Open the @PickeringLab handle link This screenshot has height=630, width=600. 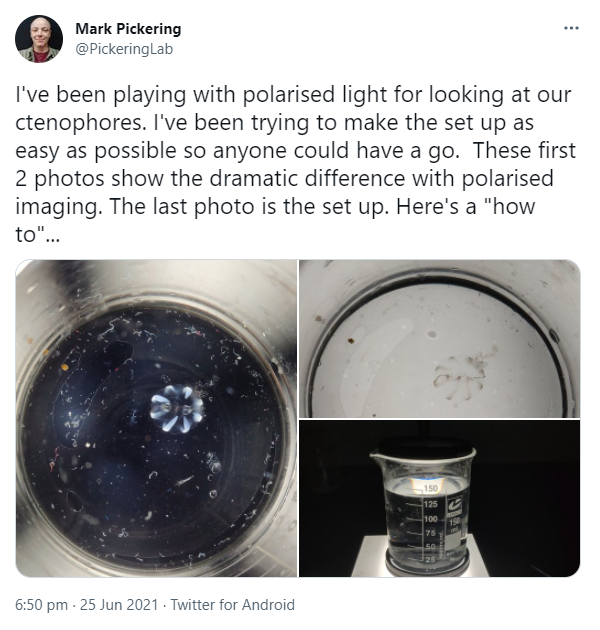click(x=124, y=49)
